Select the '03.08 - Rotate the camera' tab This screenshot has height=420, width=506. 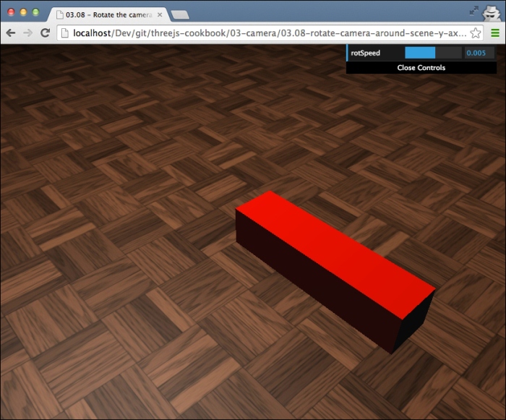pyautogui.click(x=108, y=15)
